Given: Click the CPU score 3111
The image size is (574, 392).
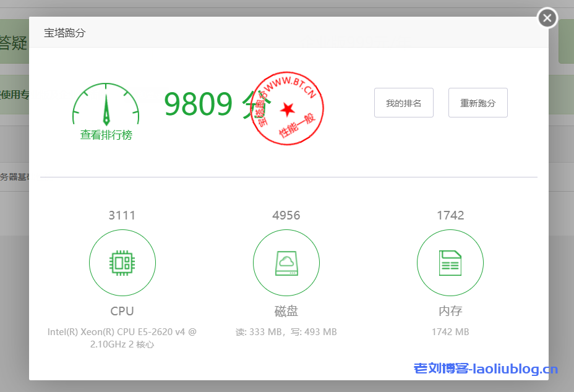Looking at the screenshot, I should [122, 215].
